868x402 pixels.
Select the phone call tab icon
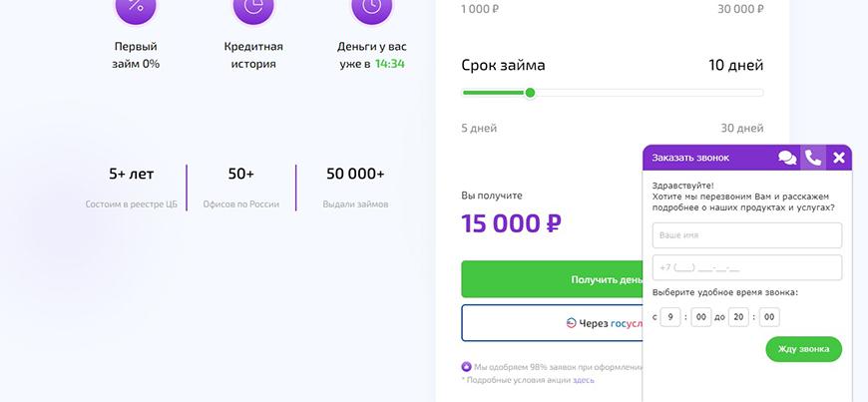(813, 158)
